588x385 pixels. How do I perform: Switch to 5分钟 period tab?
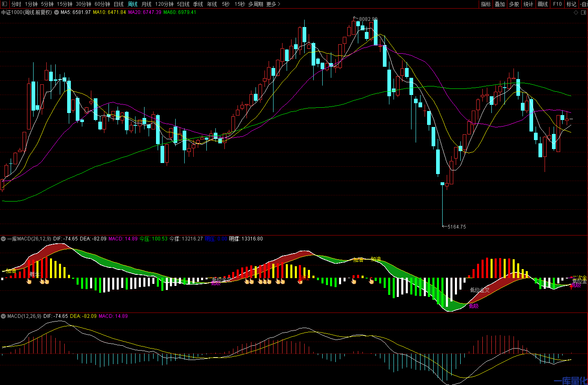pos(47,4)
